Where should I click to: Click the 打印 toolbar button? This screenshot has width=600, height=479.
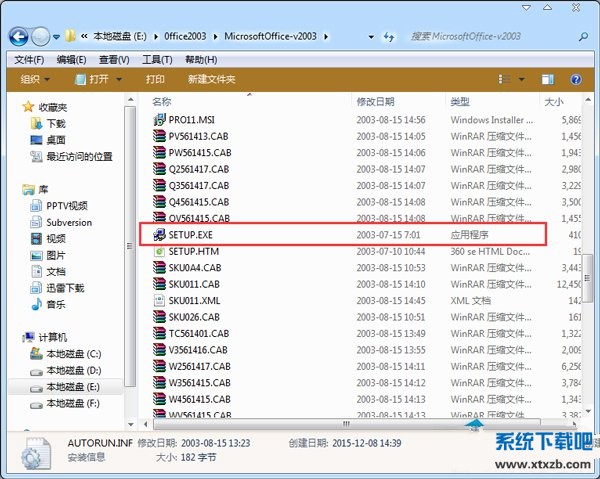click(155, 79)
